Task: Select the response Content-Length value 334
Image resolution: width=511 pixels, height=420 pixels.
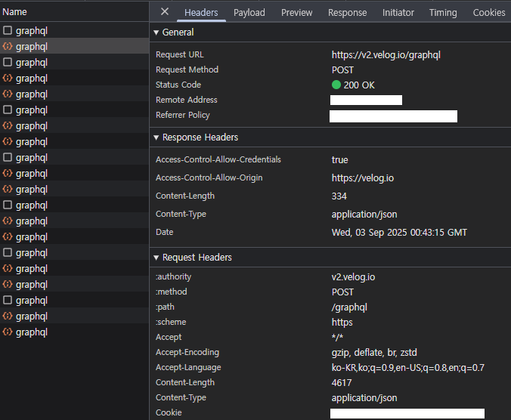Action: pos(339,196)
